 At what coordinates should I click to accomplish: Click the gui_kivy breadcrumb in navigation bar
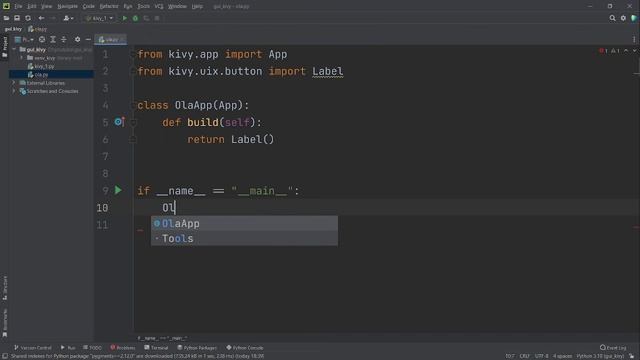point(13,29)
